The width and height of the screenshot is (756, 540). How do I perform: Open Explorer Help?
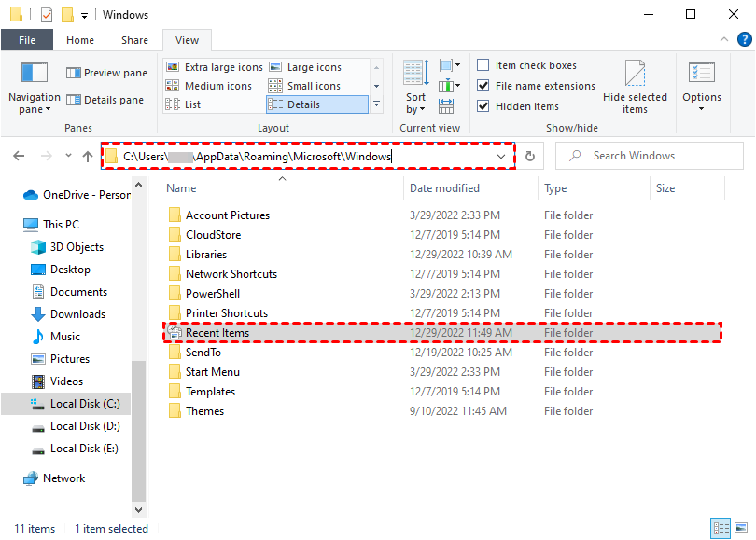[745, 39]
